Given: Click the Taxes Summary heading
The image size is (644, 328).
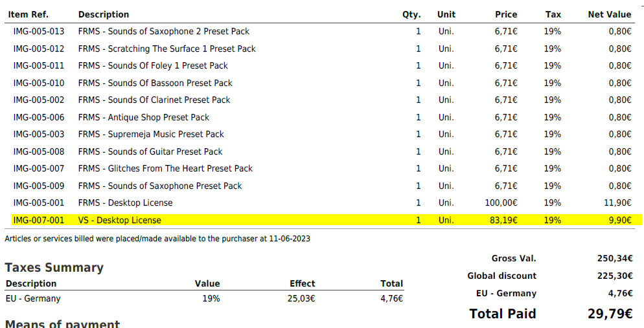Looking at the screenshot, I should click(54, 268).
